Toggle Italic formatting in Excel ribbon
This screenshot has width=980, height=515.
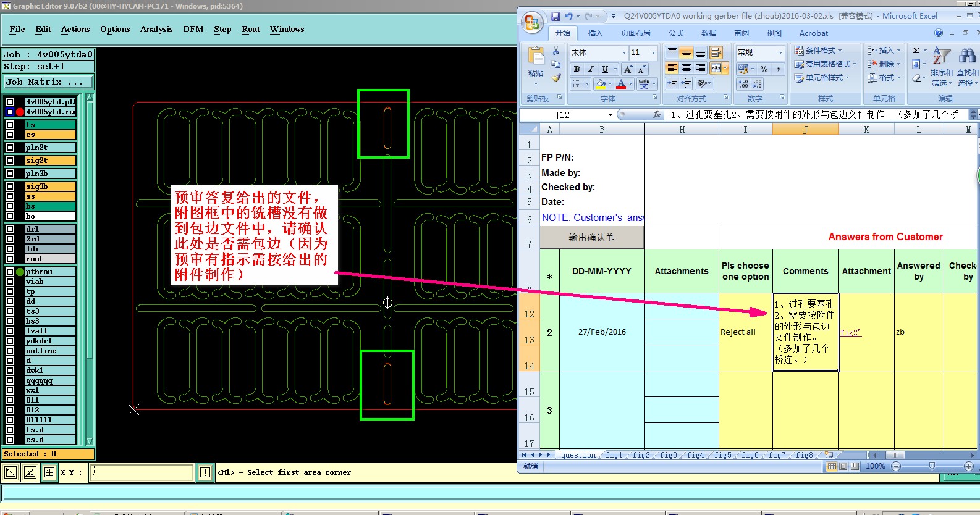(x=591, y=69)
